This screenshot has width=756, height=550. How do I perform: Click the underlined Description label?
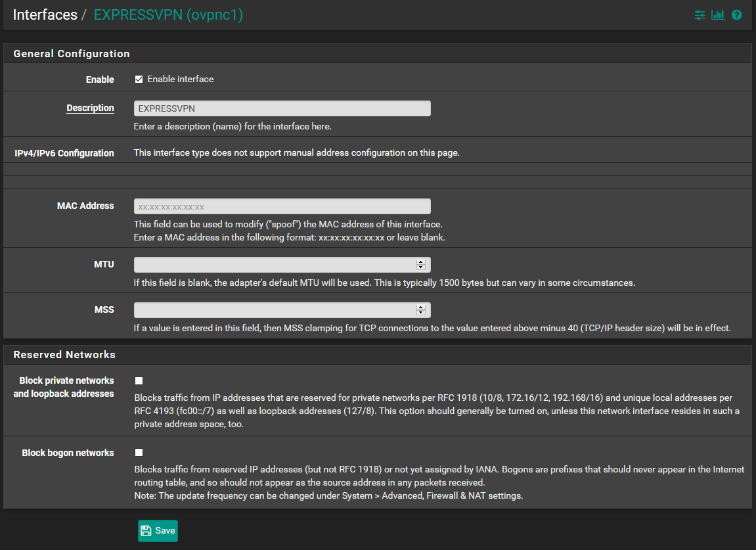pyautogui.click(x=90, y=108)
